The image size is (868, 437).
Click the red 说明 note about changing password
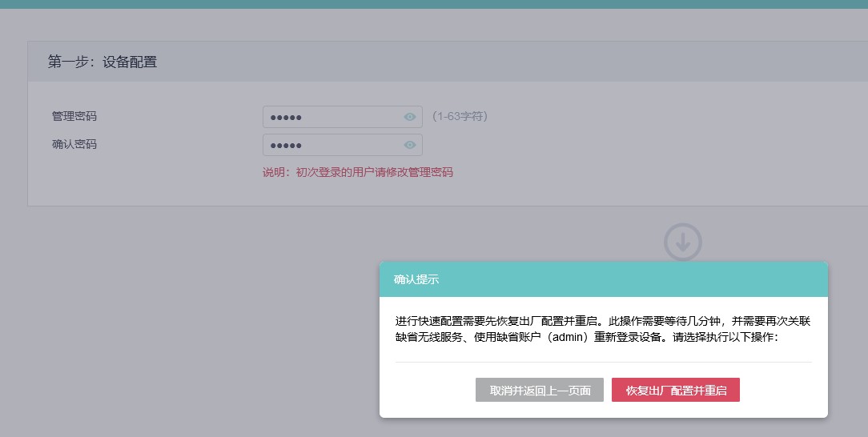point(358,172)
